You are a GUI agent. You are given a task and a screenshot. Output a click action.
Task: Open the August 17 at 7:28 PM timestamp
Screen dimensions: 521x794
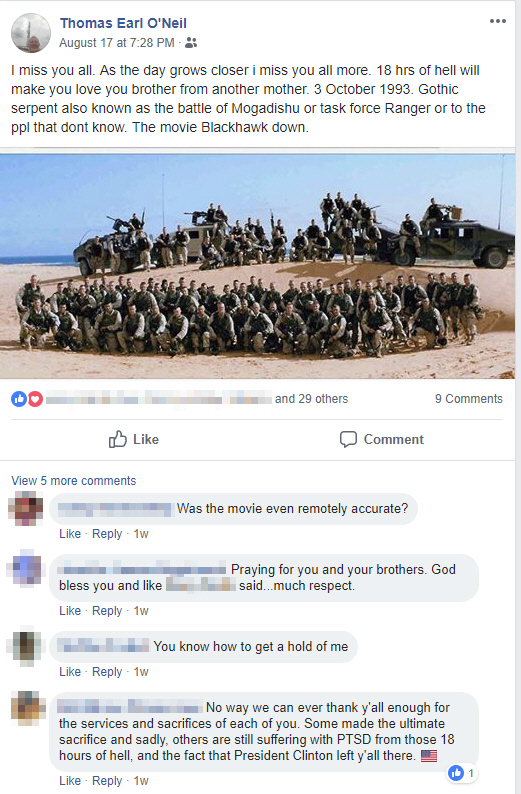coord(117,43)
